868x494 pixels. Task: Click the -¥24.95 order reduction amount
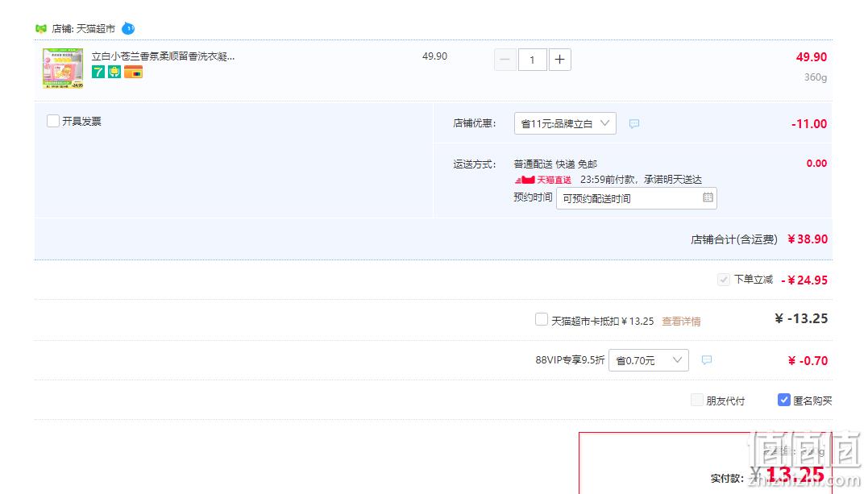pyautogui.click(x=804, y=280)
